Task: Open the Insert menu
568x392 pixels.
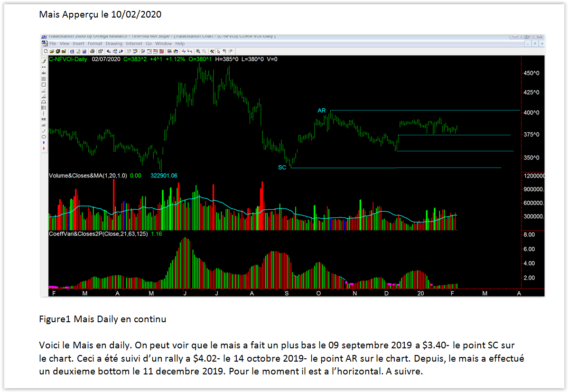Action: tap(78, 44)
